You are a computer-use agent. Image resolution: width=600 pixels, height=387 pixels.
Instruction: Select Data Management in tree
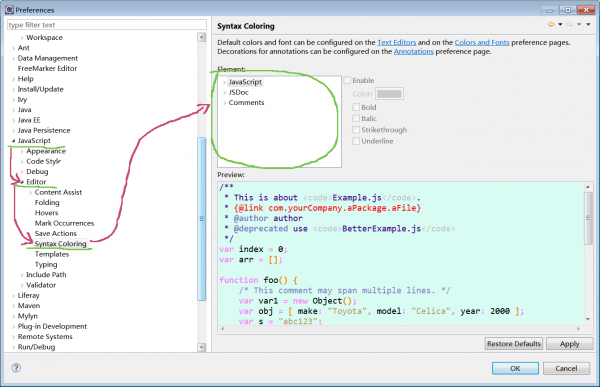pyautogui.click(x=47, y=58)
